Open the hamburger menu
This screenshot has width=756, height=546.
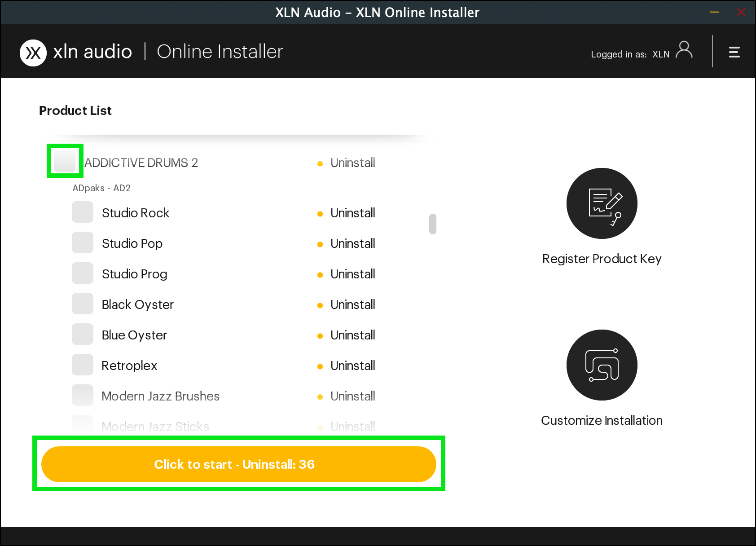tap(734, 52)
